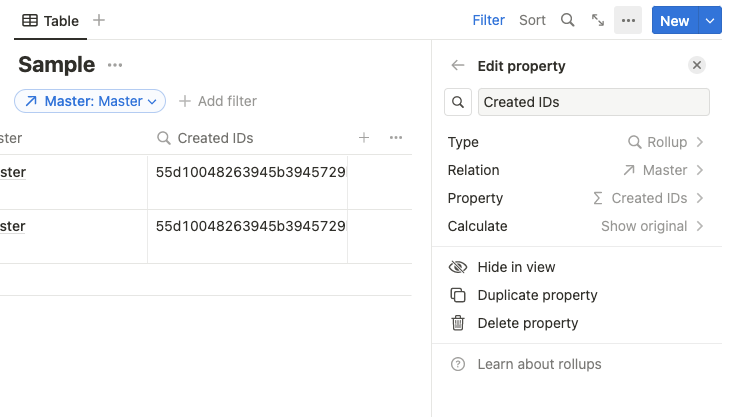Open column options three-dot icon in header
Screen dimensions: 737x417
click(x=396, y=138)
